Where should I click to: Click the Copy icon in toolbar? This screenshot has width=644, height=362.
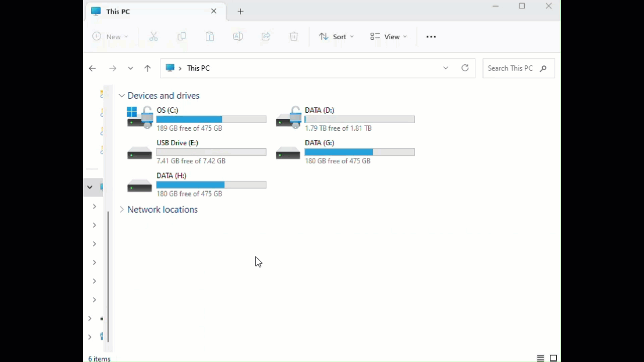pyautogui.click(x=182, y=37)
